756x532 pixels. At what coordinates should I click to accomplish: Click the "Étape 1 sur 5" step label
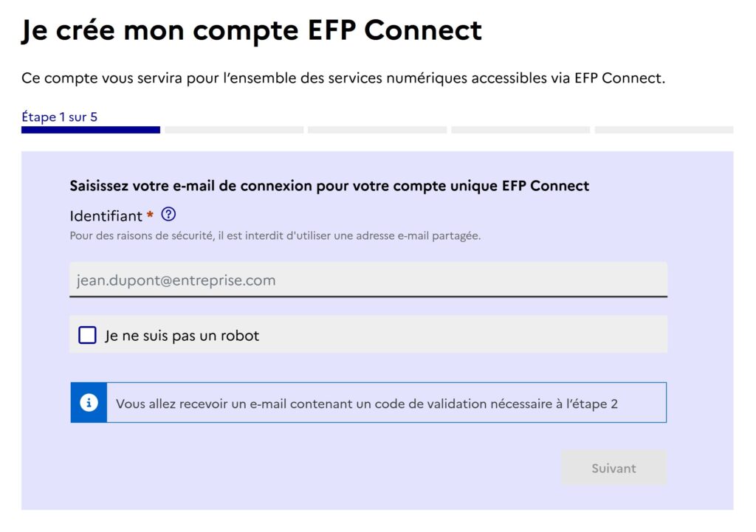59,117
